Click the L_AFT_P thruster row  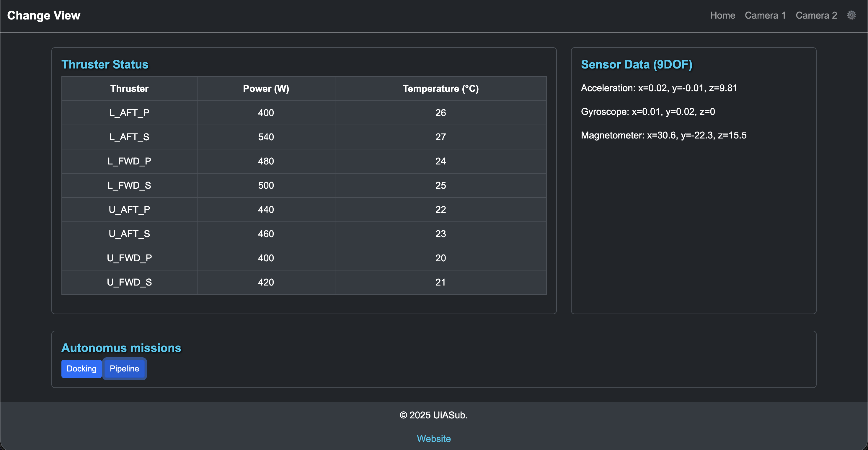(x=129, y=113)
